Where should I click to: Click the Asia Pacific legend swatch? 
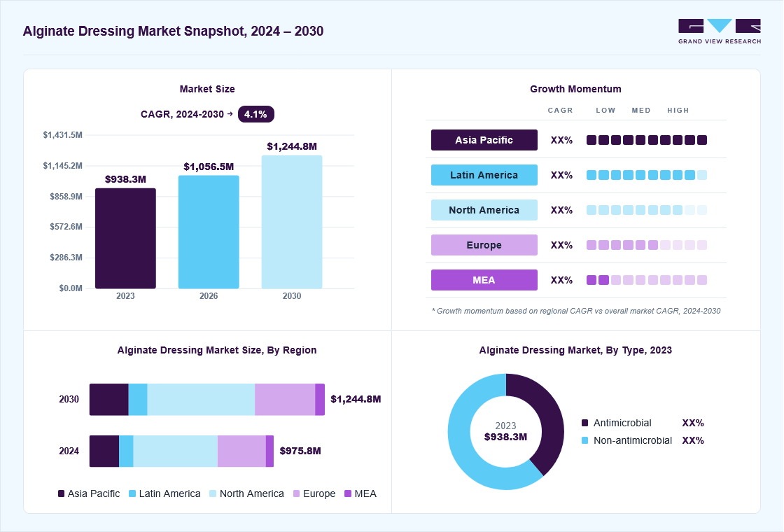pos(62,493)
